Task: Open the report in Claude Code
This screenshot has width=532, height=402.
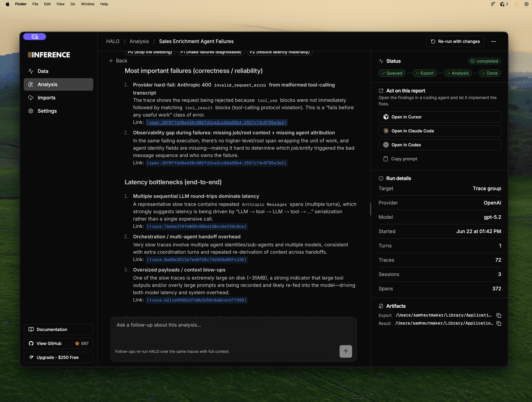Action: tap(440, 131)
